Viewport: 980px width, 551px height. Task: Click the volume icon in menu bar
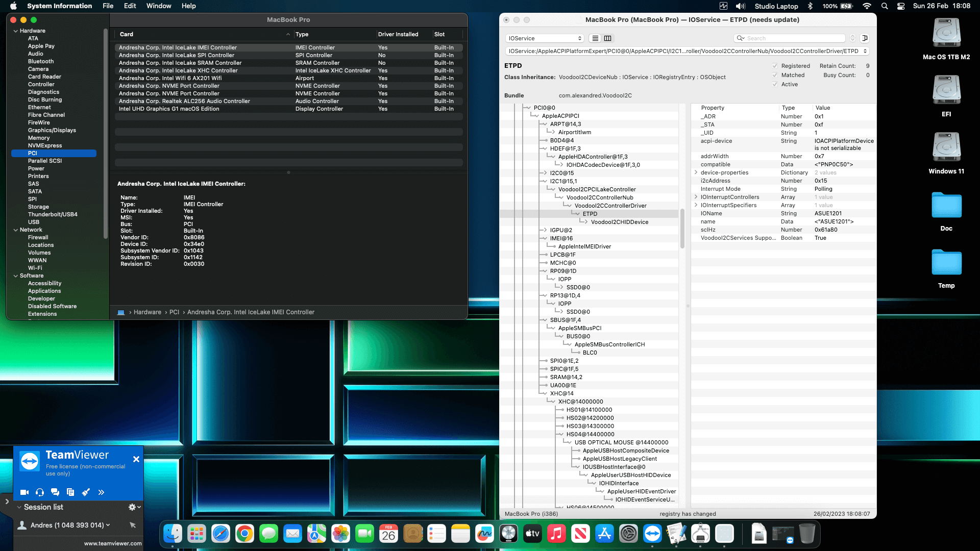click(x=741, y=6)
